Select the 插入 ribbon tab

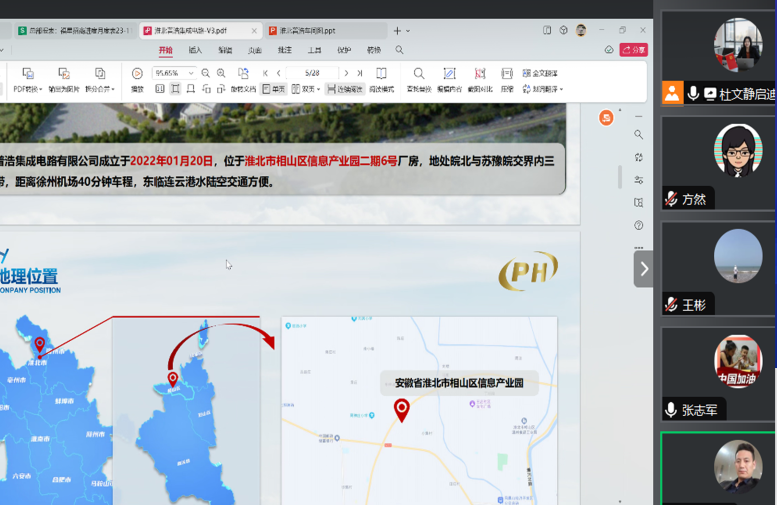tap(195, 50)
